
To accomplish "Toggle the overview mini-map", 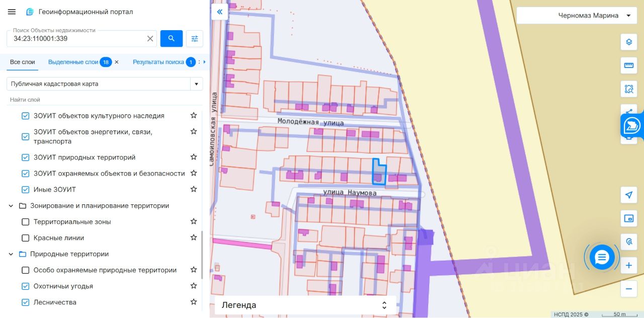I will click(x=629, y=218).
